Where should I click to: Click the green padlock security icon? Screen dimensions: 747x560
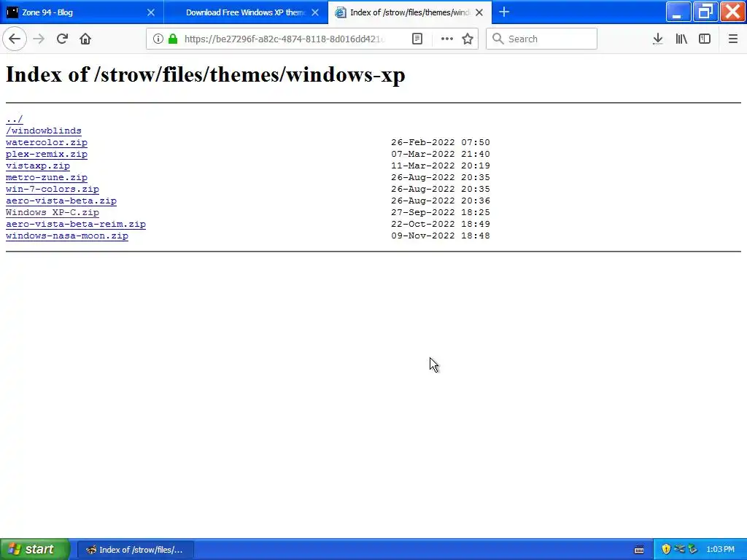click(x=173, y=39)
